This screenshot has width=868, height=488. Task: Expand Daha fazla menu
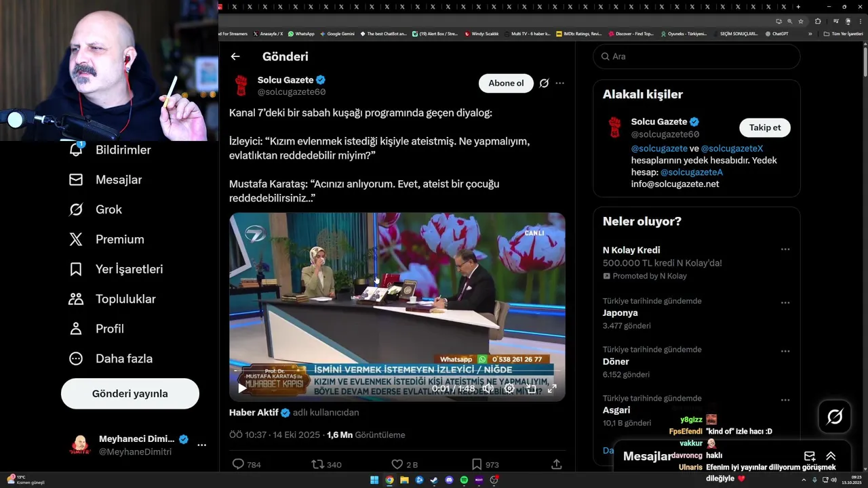(110, 359)
